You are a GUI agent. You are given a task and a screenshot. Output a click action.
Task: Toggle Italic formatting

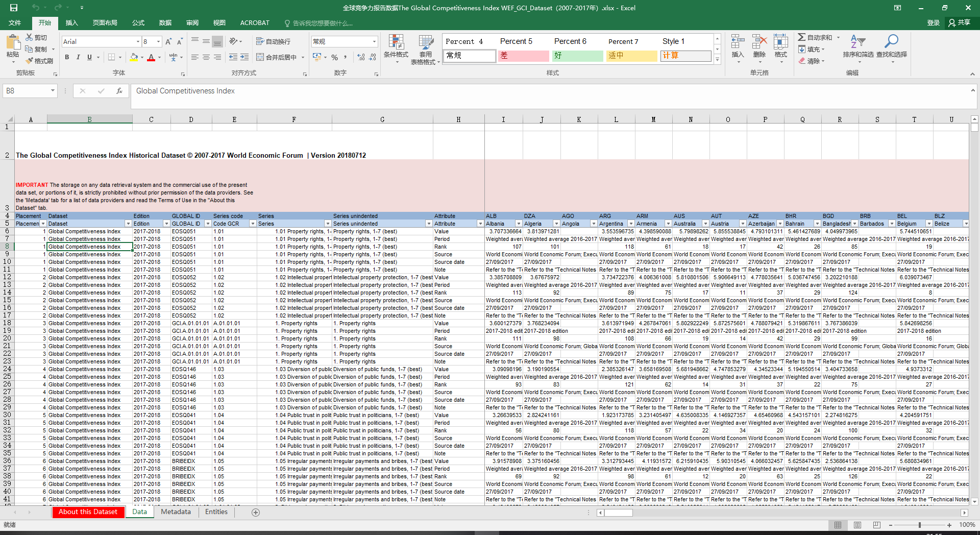(x=78, y=57)
